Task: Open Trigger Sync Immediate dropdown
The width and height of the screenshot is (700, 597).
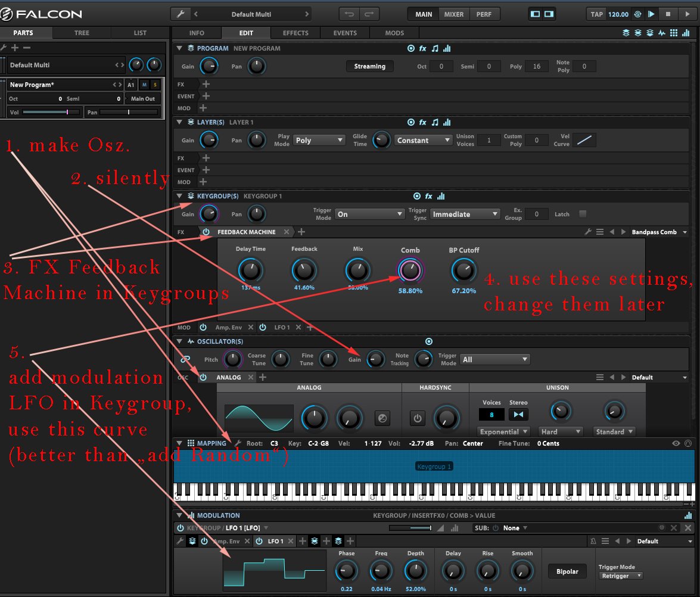Action: pos(465,214)
